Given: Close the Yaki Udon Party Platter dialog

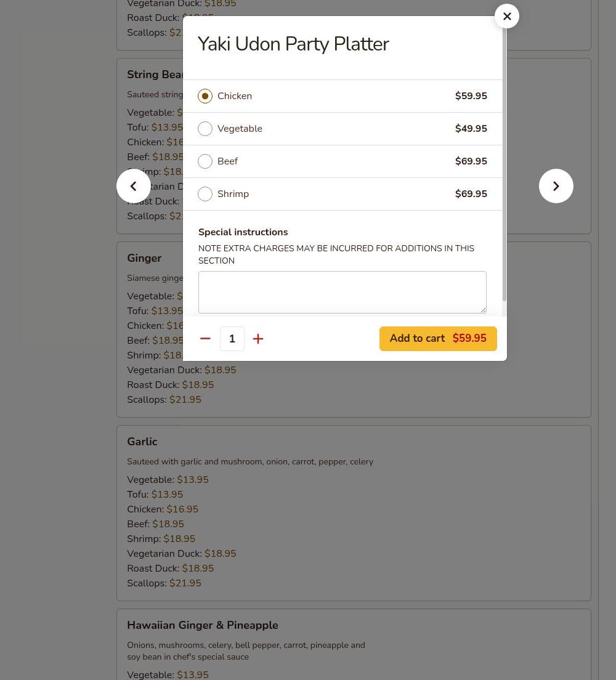Looking at the screenshot, I should pos(507,17).
